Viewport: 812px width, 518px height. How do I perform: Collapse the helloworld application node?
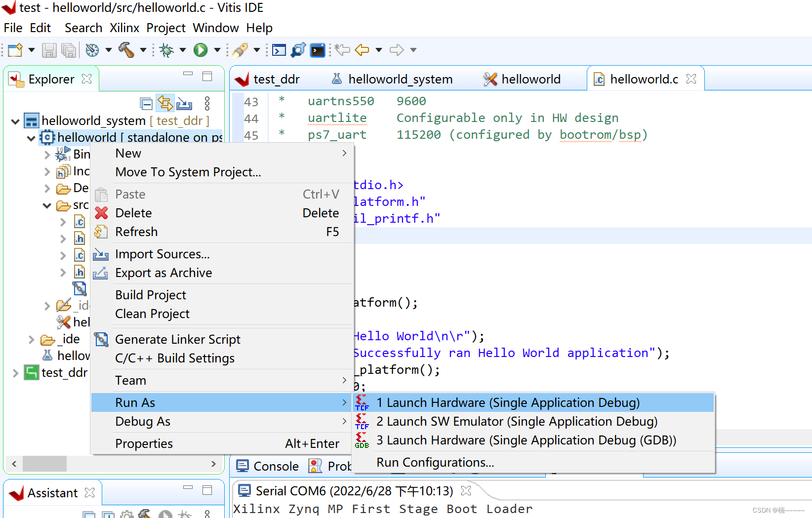click(31, 138)
